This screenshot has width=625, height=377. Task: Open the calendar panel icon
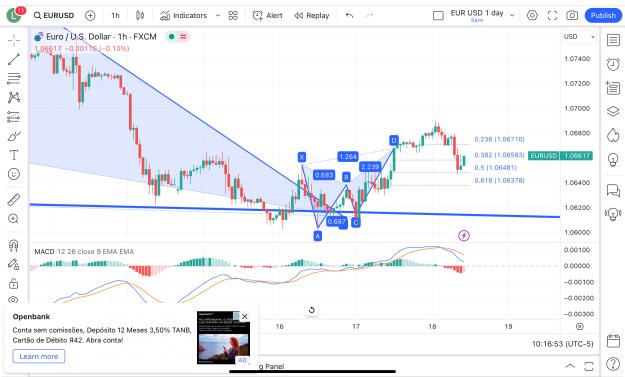pos(613,341)
